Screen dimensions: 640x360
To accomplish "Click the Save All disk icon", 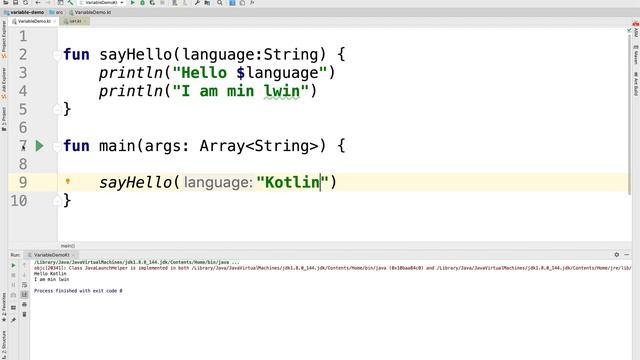I will (x=16, y=2).
